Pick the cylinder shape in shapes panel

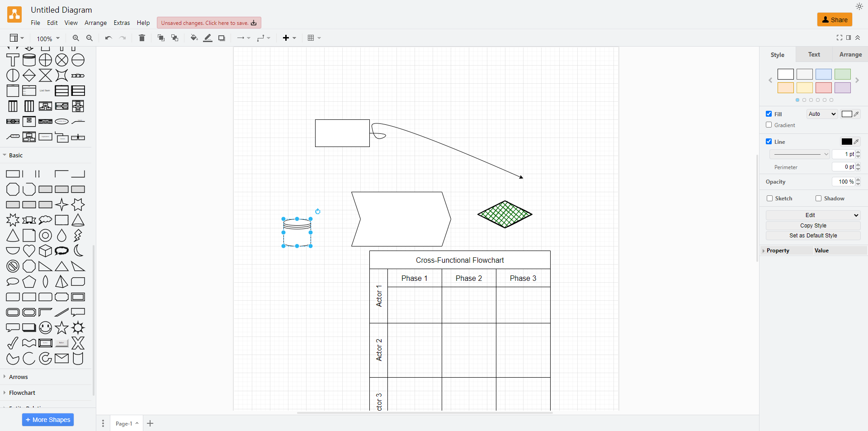29,60
